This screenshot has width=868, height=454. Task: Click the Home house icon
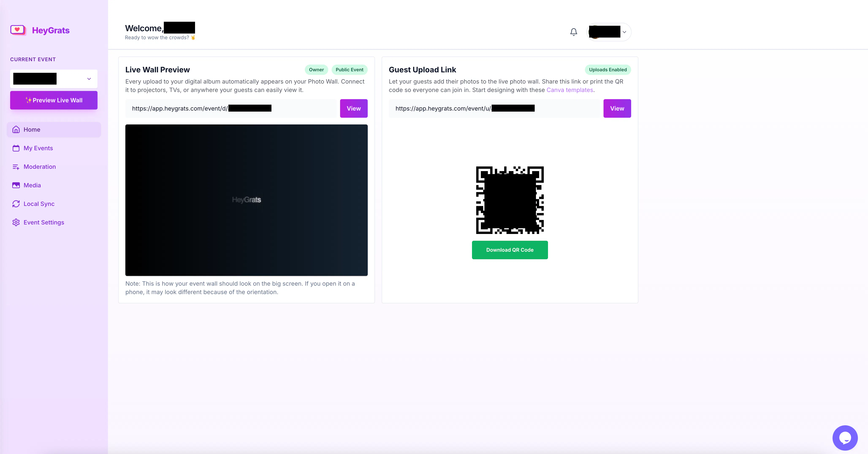pyautogui.click(x=16, y=129)
